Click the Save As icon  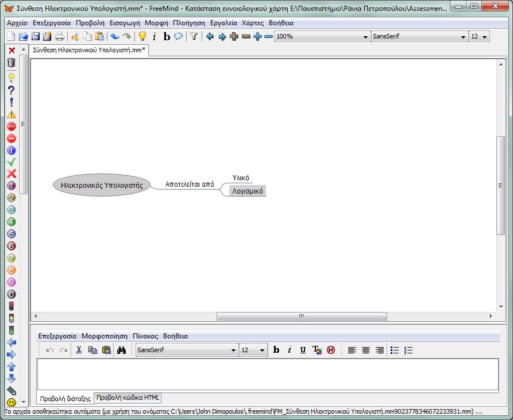pos(47,36)
